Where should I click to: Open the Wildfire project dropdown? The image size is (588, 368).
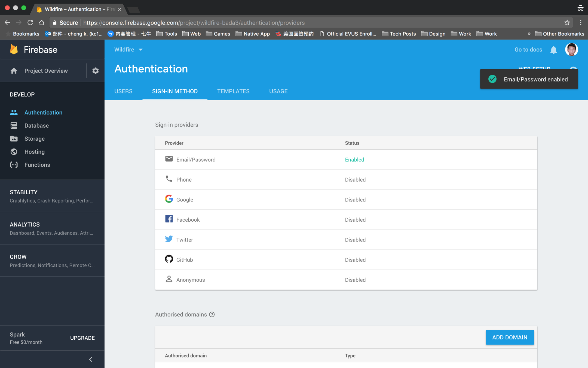coord(128,50)
